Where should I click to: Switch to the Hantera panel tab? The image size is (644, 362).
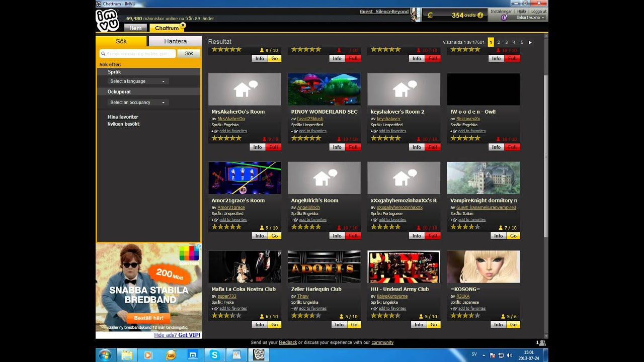[175, 41]
